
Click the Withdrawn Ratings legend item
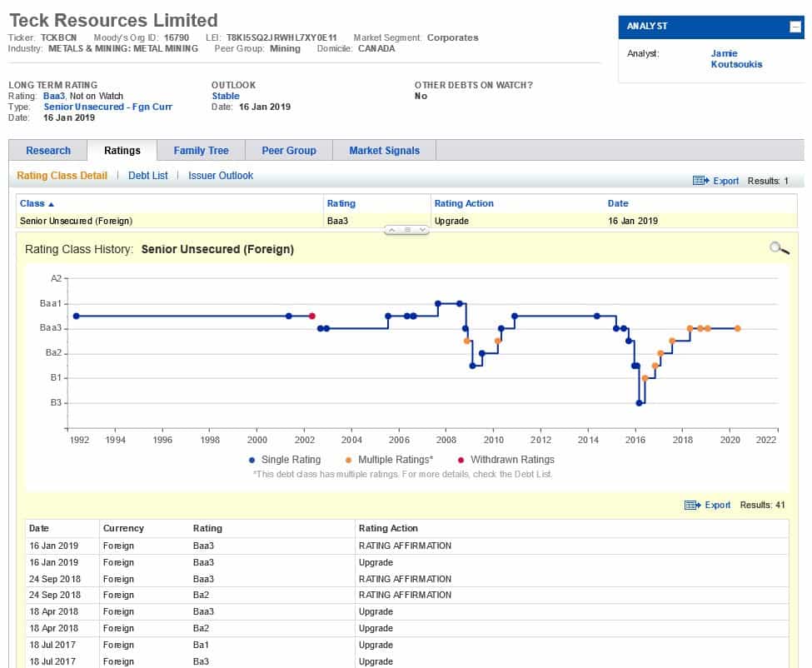(x=506, y=460)
